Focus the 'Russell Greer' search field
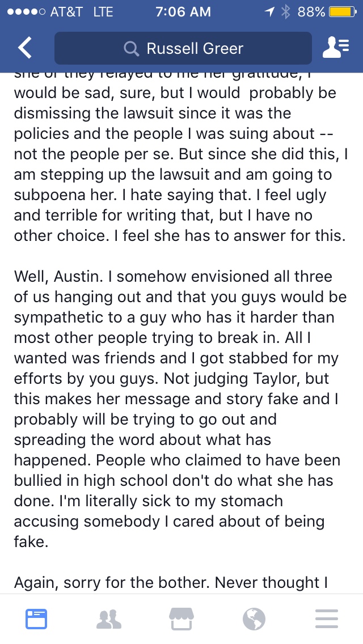 point(183,48)
